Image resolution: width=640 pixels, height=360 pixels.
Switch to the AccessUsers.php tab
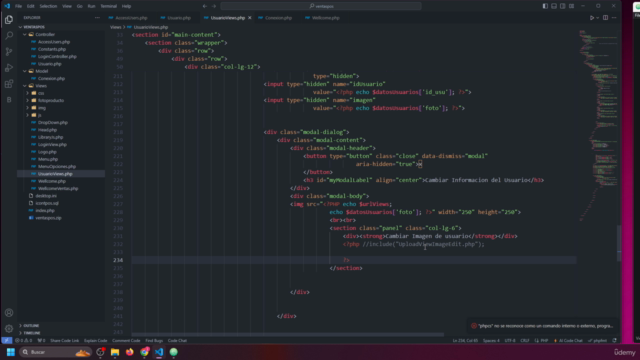click(128, 18)
